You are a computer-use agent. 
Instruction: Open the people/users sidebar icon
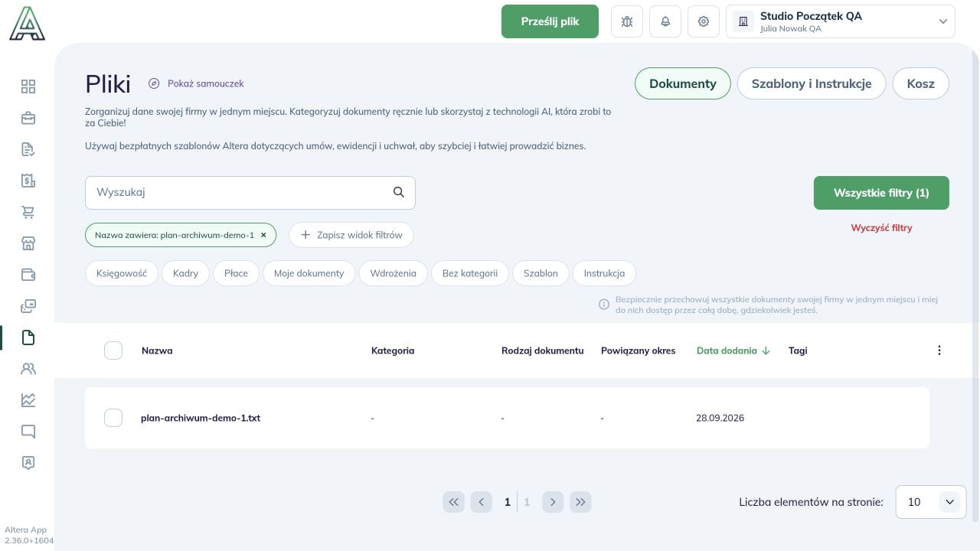[x=28, y=369]
